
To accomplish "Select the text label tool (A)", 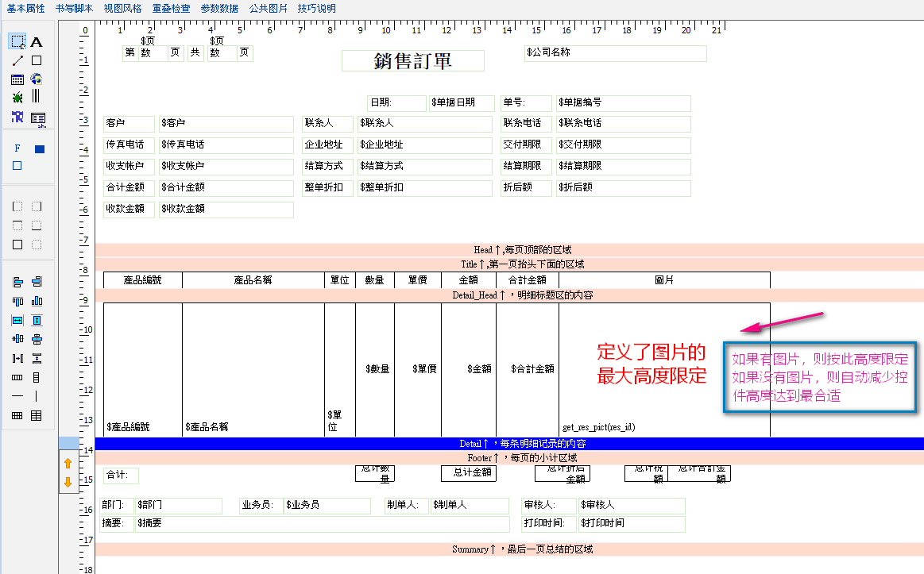I will [x=37, y=41].
